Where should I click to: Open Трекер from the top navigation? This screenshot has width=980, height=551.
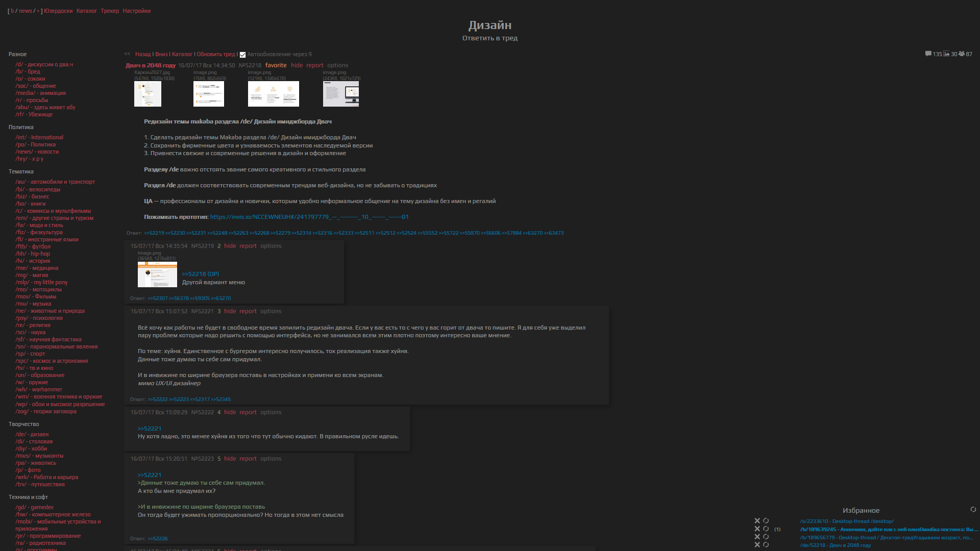(110, 11)
